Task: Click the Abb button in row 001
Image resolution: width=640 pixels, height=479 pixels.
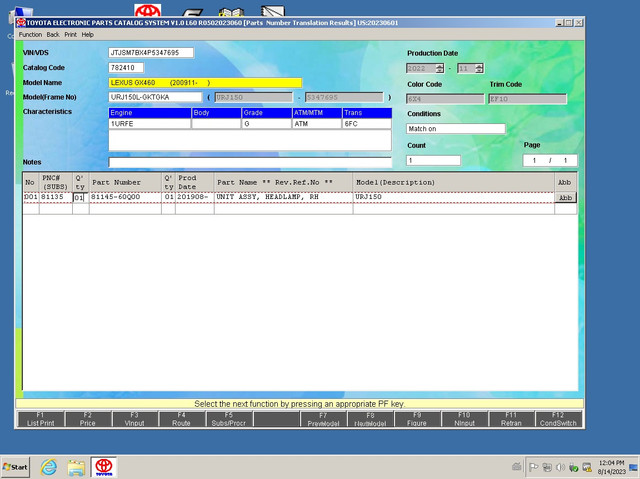Action: click(x=565, y=197)
